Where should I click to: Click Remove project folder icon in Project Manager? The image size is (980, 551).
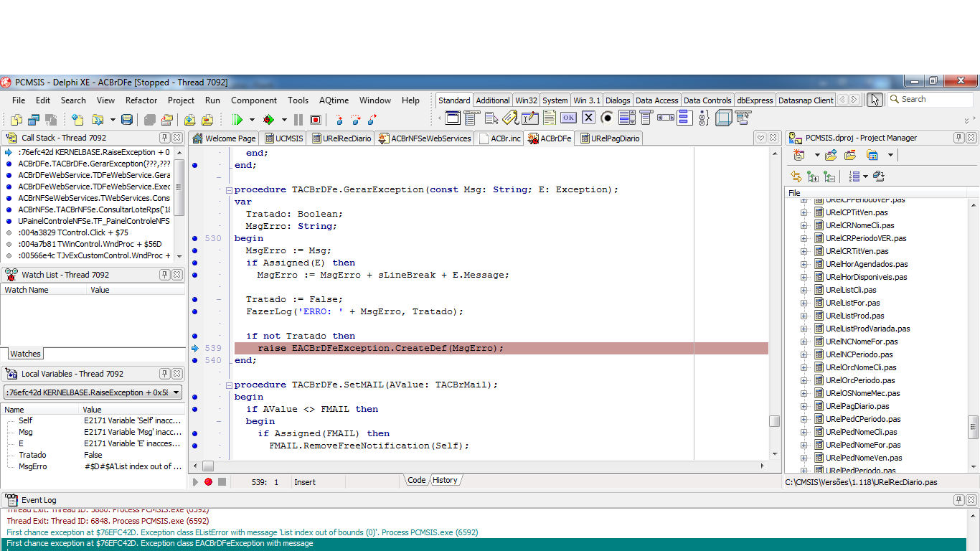850,155
